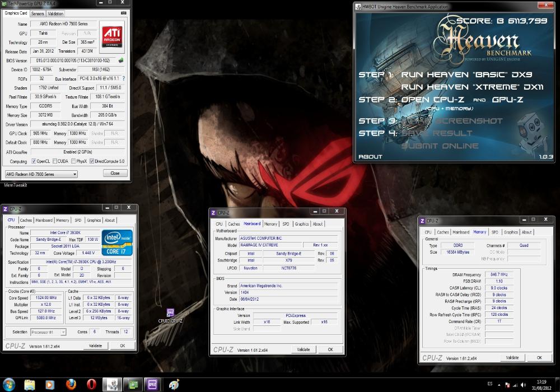Click Validate in the processor CPU-Z window
The height and width of the screenshot is (392, 560).
point(95,346)
